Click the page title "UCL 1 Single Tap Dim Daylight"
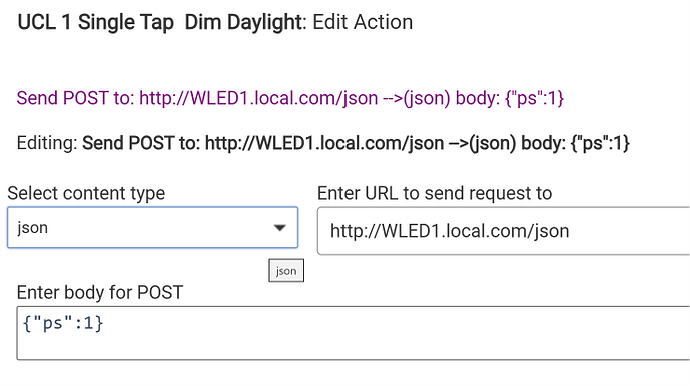The height and width of the screenshot is (386, 690). [x=159, y=22]
